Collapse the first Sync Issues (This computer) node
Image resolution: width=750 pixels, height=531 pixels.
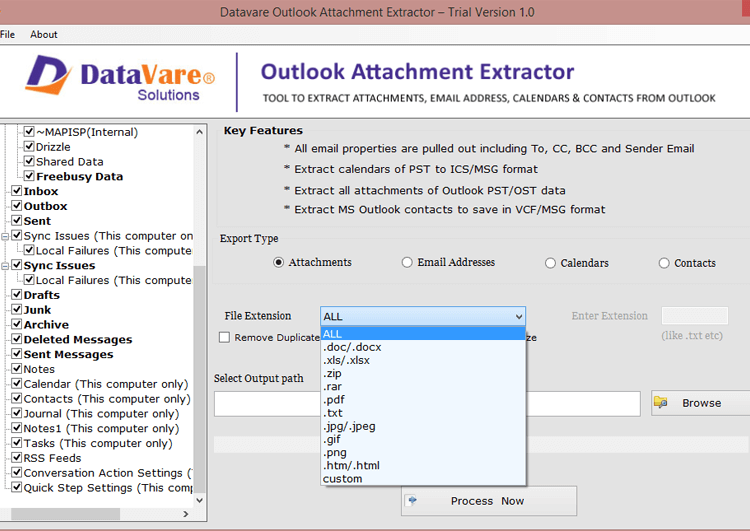pyautogui.click(x=5, y=236)
